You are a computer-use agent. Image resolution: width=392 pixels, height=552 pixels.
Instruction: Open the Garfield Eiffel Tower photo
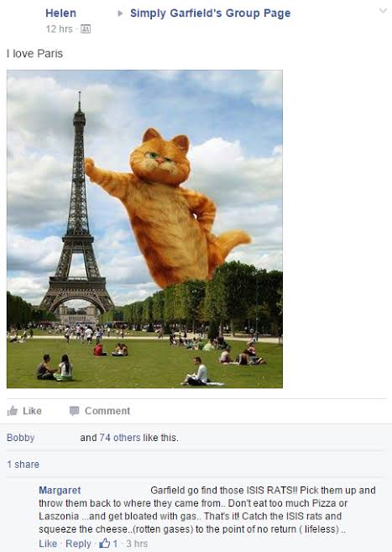(144, 229)
